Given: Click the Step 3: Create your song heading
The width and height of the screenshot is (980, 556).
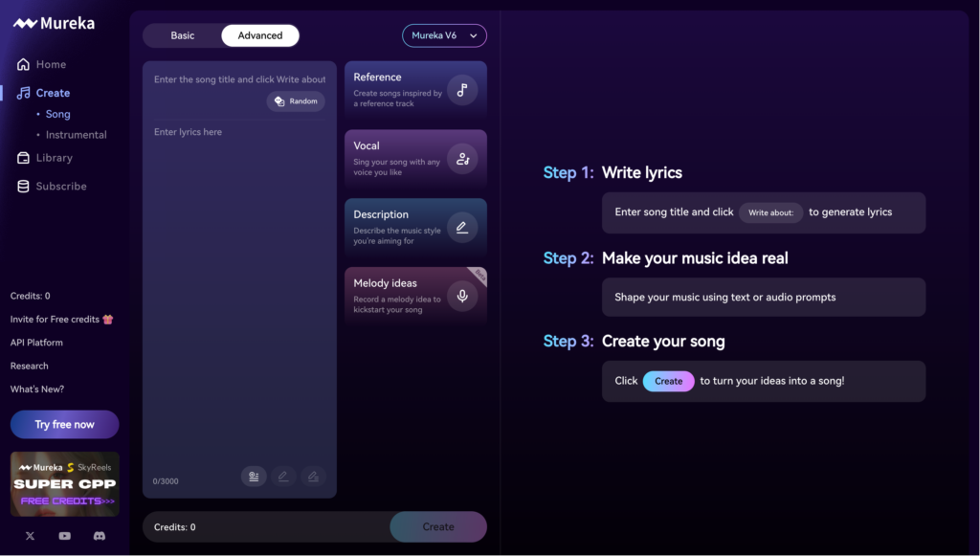Looking at the screenshot, I should click(x=634, y=341).
